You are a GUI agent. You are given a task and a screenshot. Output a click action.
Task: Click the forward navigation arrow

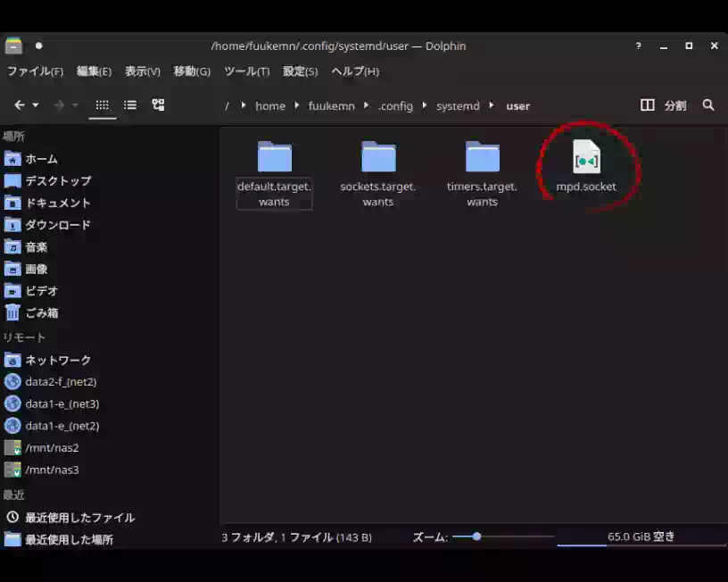[59, 105]
